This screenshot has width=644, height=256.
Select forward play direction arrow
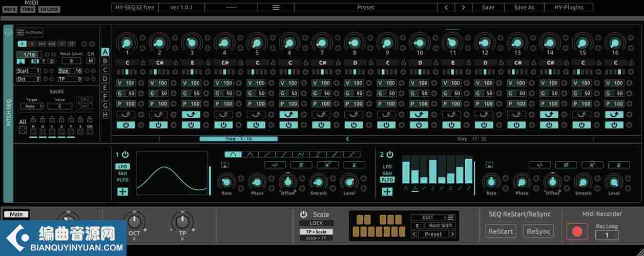pyautogui.click(x=22, y=44)
